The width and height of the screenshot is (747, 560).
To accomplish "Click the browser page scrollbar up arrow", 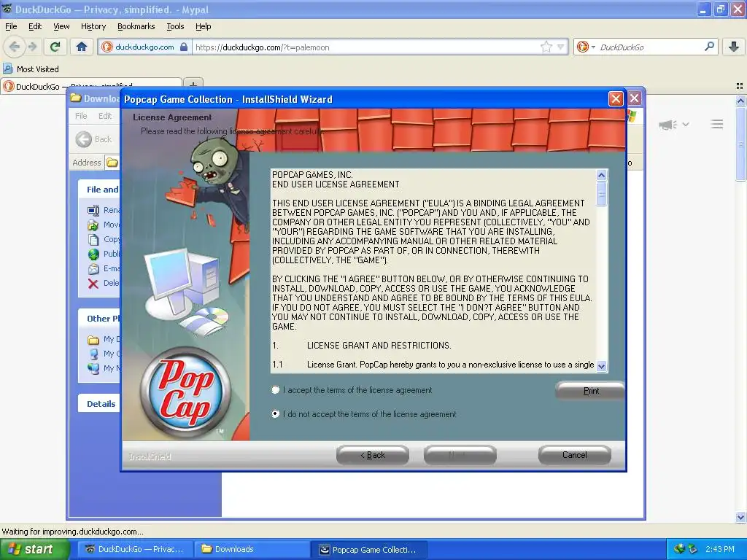I will tap(740, 101).
